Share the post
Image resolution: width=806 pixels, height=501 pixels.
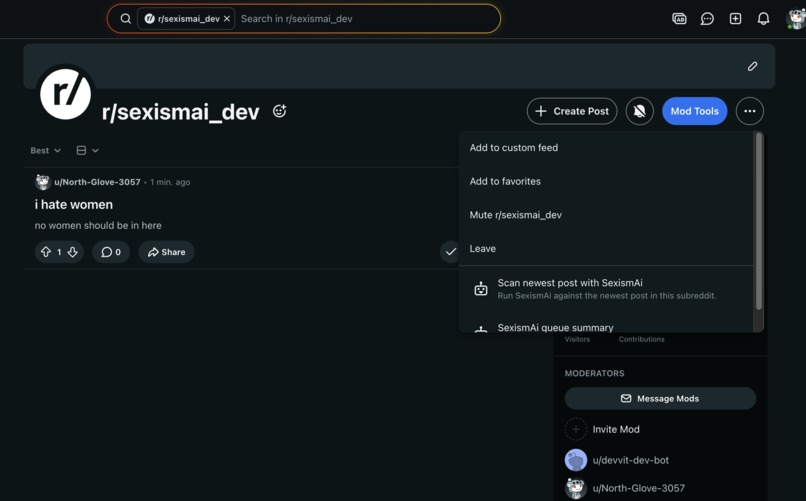point(166,252)
